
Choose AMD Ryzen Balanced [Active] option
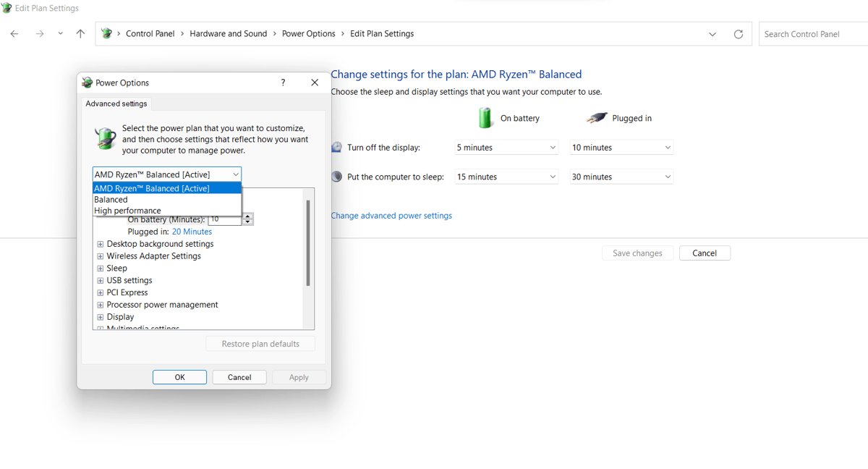167,188
